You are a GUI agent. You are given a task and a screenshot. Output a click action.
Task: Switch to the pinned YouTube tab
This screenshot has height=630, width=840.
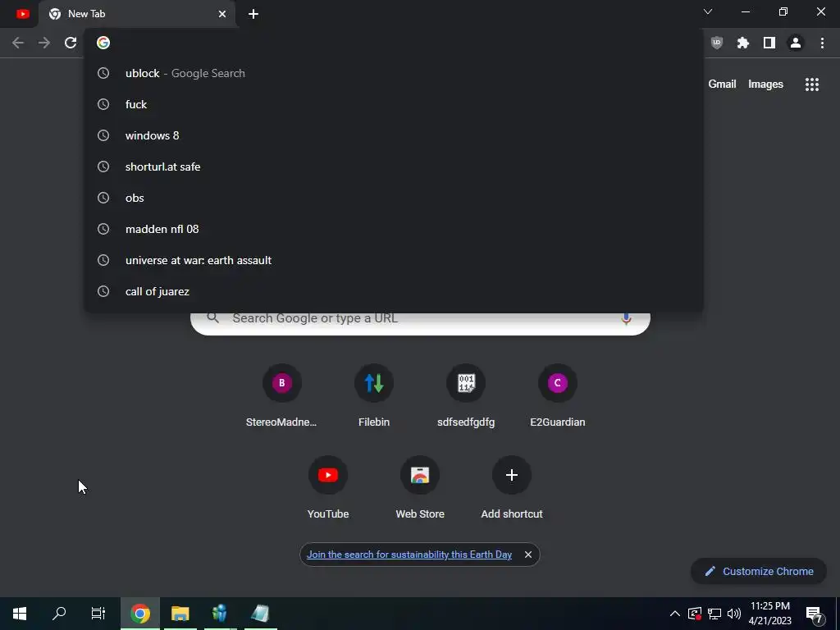tap(22, 14)
